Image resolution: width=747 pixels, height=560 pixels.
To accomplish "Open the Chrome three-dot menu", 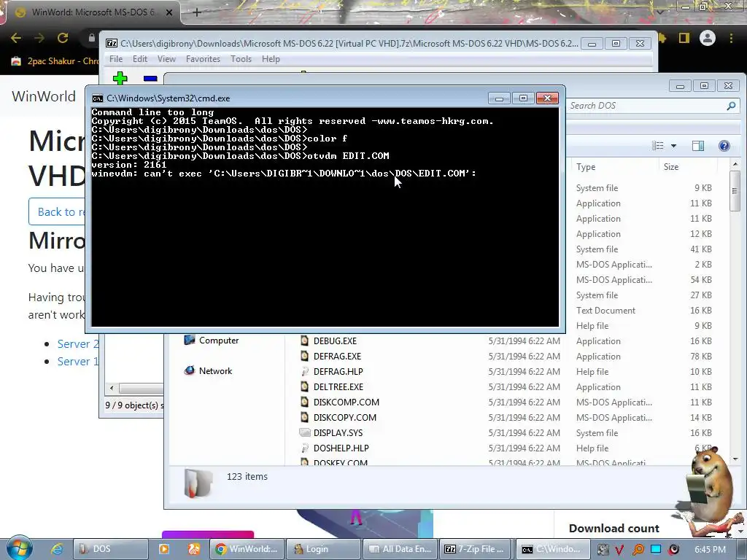I will [731, 38].
